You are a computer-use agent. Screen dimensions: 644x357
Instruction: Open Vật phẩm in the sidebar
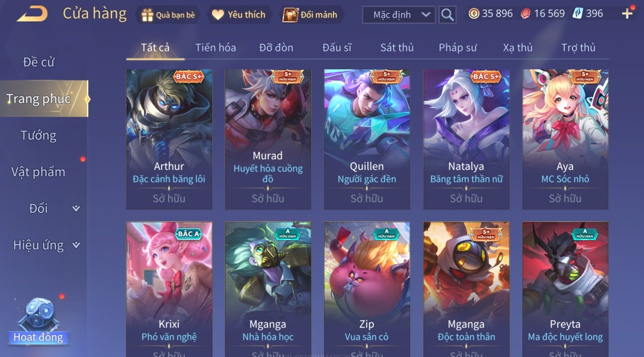click(38, 172)
